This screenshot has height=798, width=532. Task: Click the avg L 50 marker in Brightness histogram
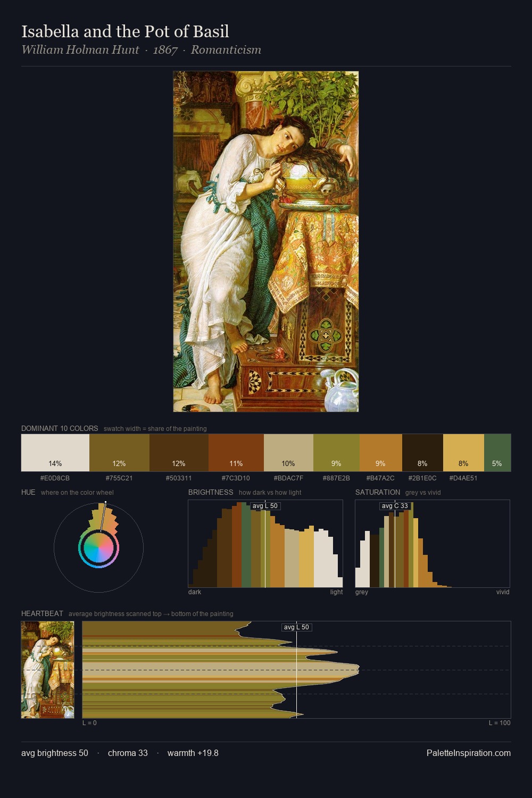tap(265, 506)
